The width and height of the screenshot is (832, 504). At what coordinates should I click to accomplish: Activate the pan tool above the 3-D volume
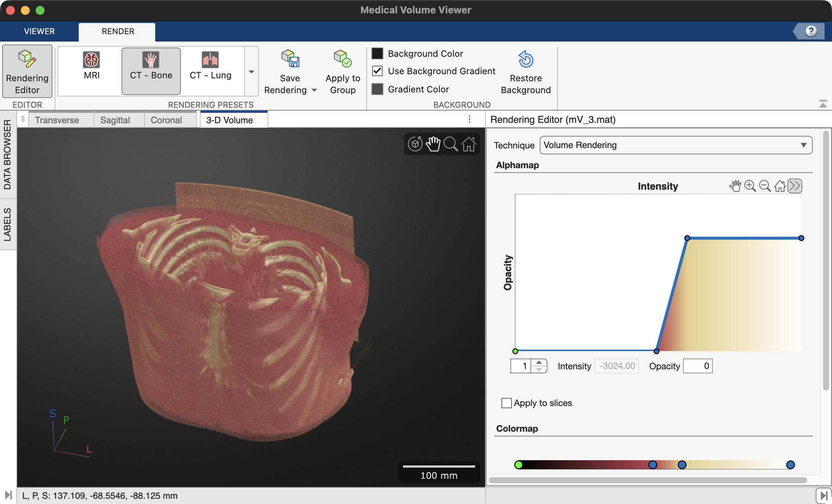click(x=433, y=144)
